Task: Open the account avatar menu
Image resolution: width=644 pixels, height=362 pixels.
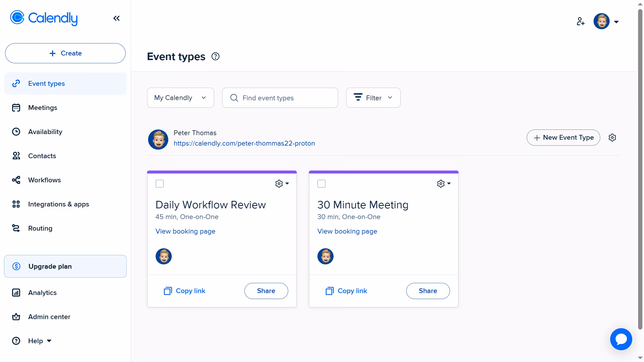Action: [x=606, y=21]
